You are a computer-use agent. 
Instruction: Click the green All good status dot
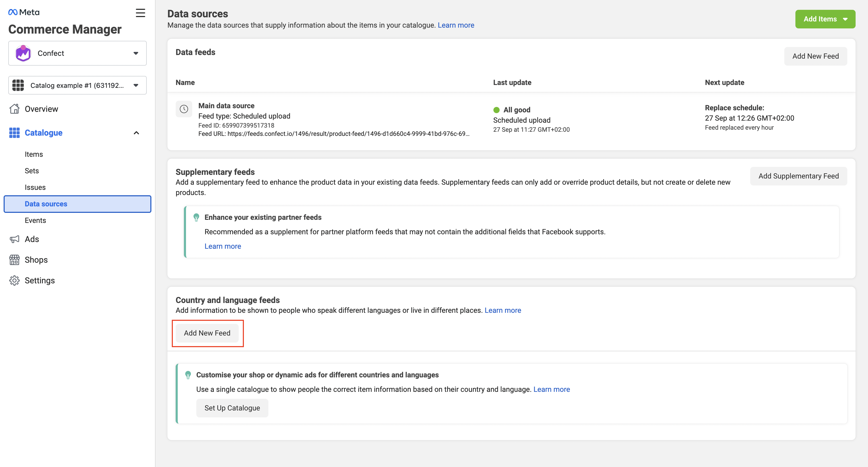point(496,110)
